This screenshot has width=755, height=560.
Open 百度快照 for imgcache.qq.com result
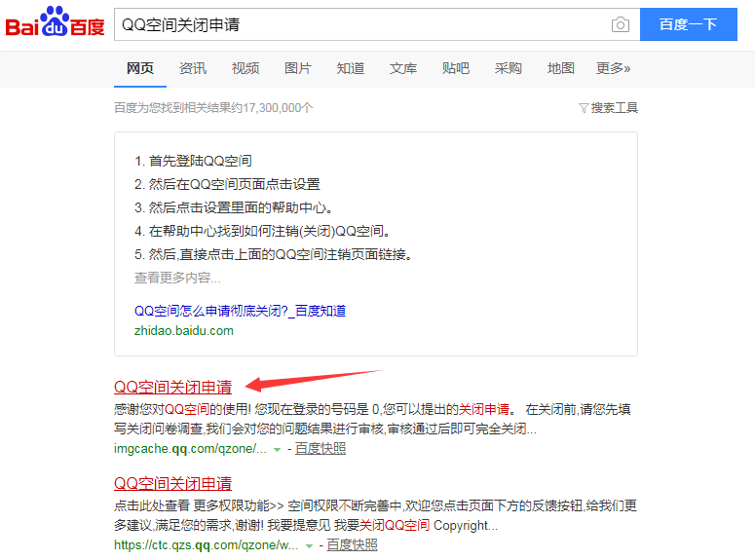tap(321, 449)
